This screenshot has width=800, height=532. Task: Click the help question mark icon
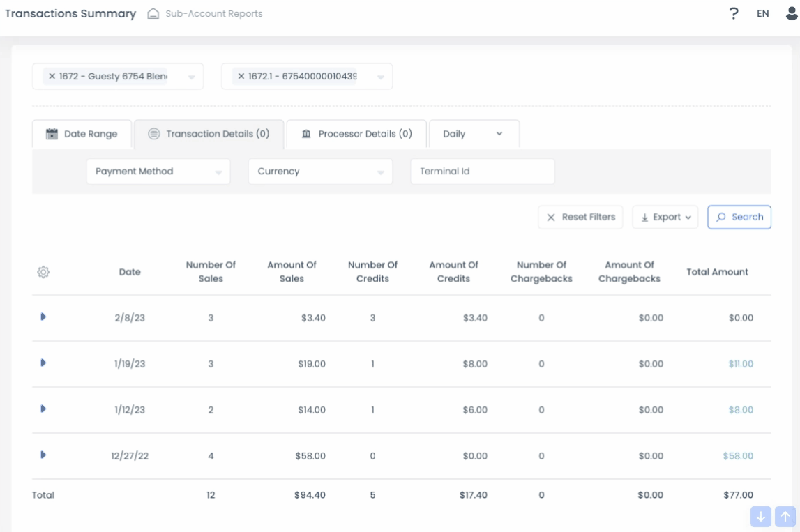[734, 13]
